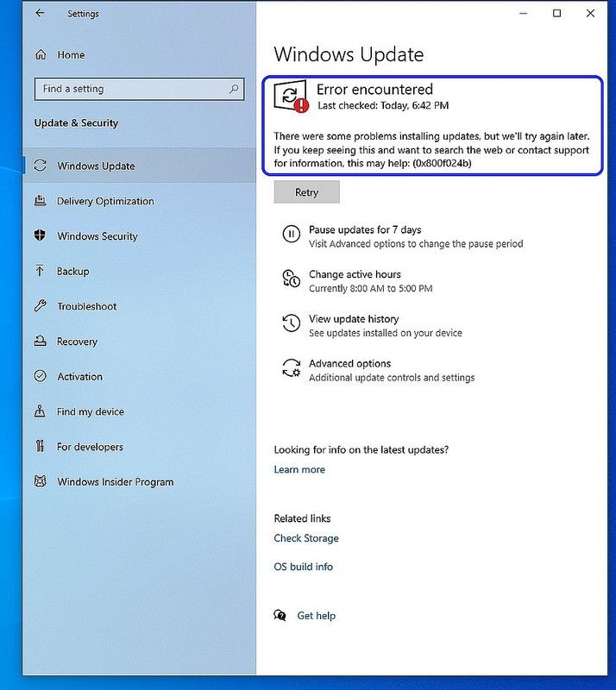Click Currently 8:00 AM to 5:00 PM text
This screenshot has width=616, height=690.
click(371, 288)
